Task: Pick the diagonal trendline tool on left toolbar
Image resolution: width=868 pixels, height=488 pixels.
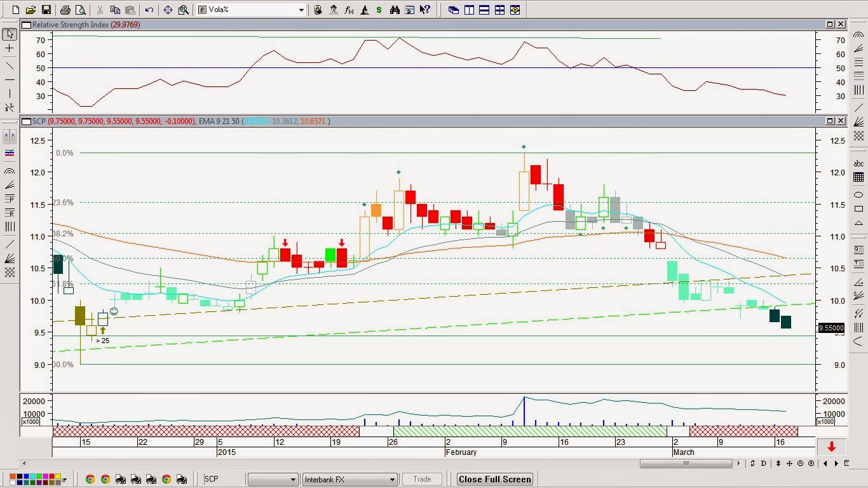Action: click(x=10, y=65)
